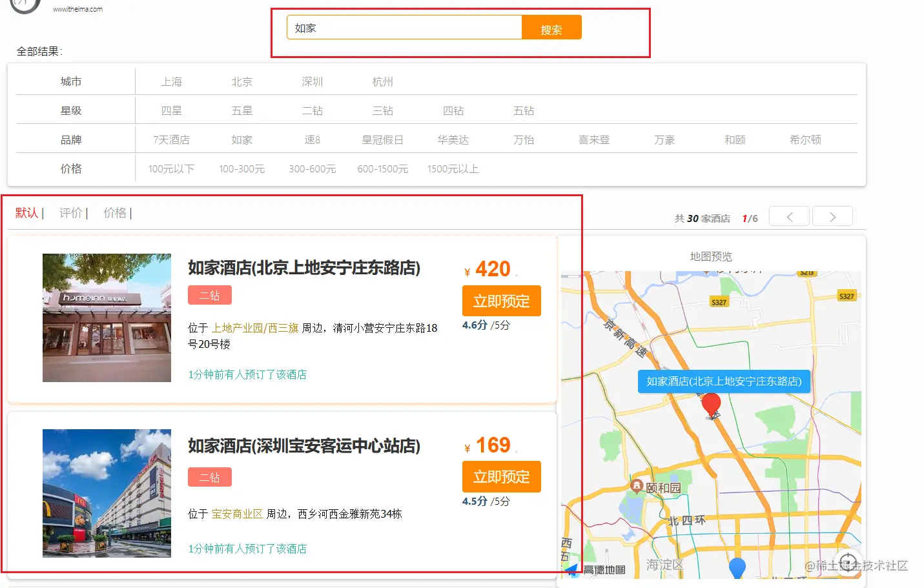Filter city by 杭州

point(383,82)
